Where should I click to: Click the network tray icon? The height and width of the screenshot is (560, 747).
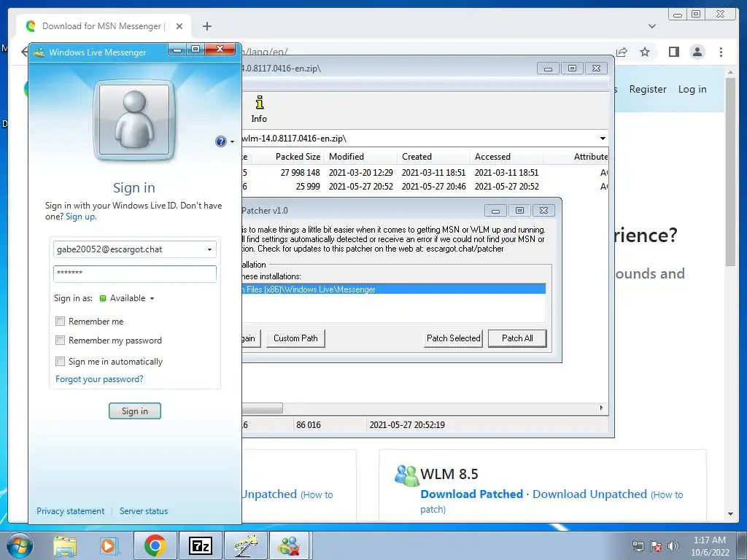tap(638, 547)
